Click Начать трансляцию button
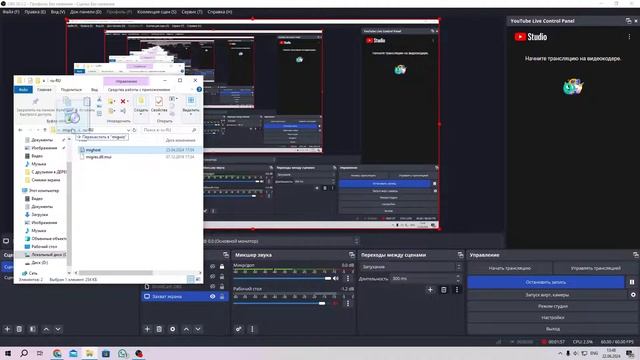 (510, 268)
